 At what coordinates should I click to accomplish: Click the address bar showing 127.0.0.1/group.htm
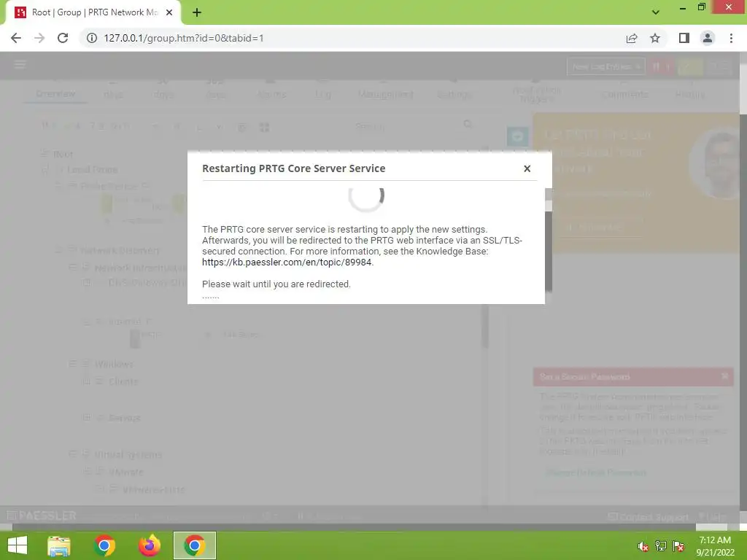pyautogui.click(x=352, y=38)
